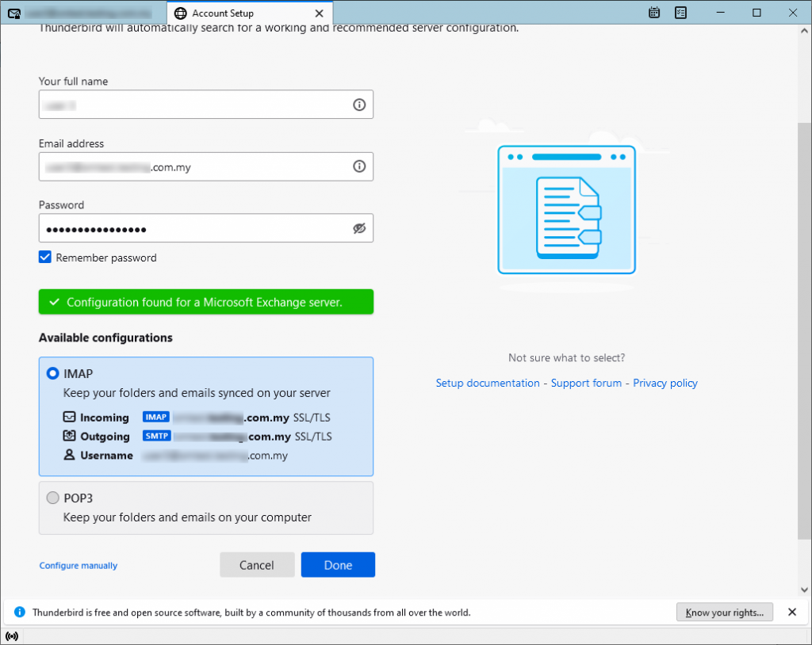Click the IMAP protocol badge

[x=156, y=417]
